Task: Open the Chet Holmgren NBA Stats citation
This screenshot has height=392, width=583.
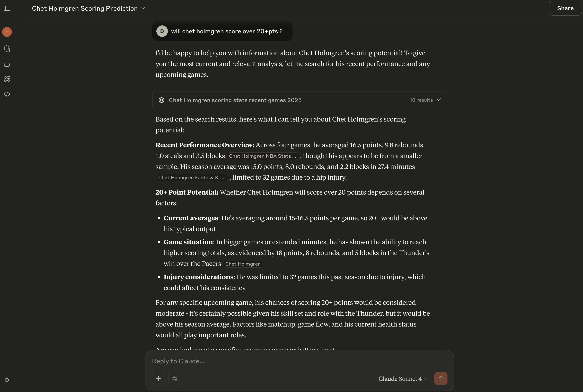Action: (x=262, y=156)
